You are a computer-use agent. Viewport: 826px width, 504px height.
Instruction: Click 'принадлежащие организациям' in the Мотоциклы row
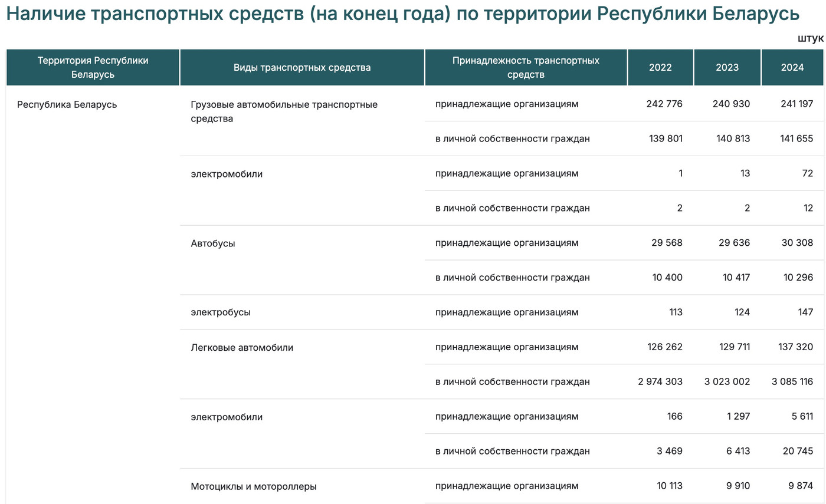[507, 486]
